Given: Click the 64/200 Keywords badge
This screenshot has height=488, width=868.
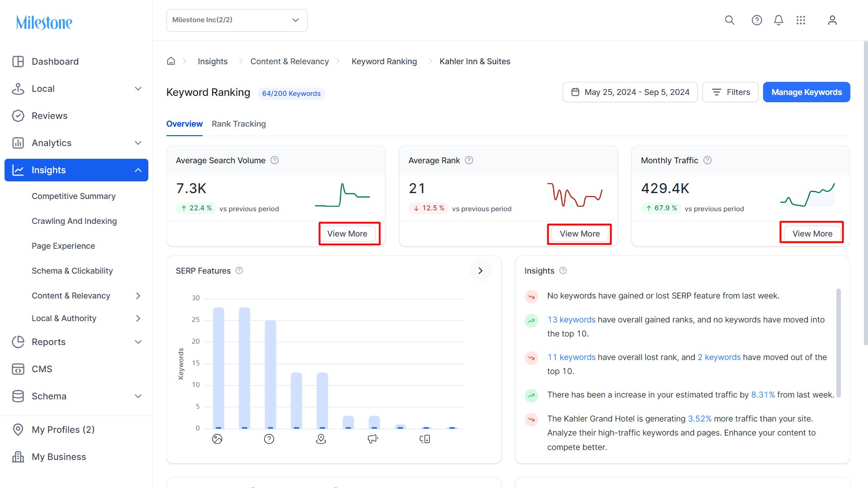Looking at the screenshot, I should click(x=291, y=93).
